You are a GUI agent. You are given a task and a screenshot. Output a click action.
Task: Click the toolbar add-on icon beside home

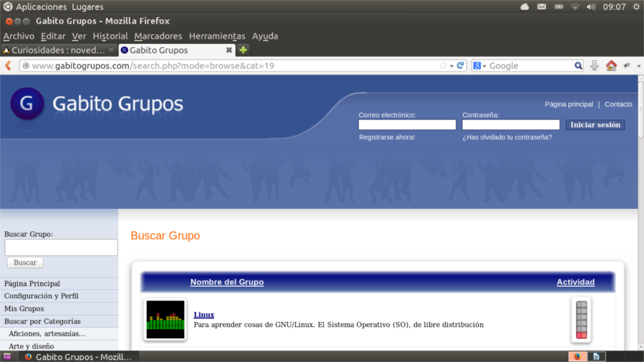(x=627, y=66)
